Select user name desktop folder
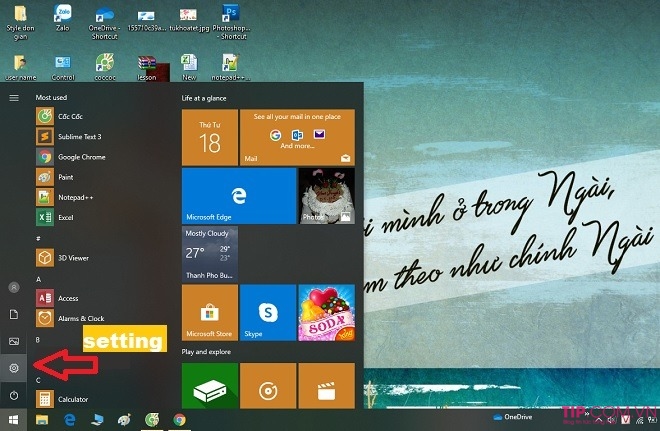 point(20,67)
